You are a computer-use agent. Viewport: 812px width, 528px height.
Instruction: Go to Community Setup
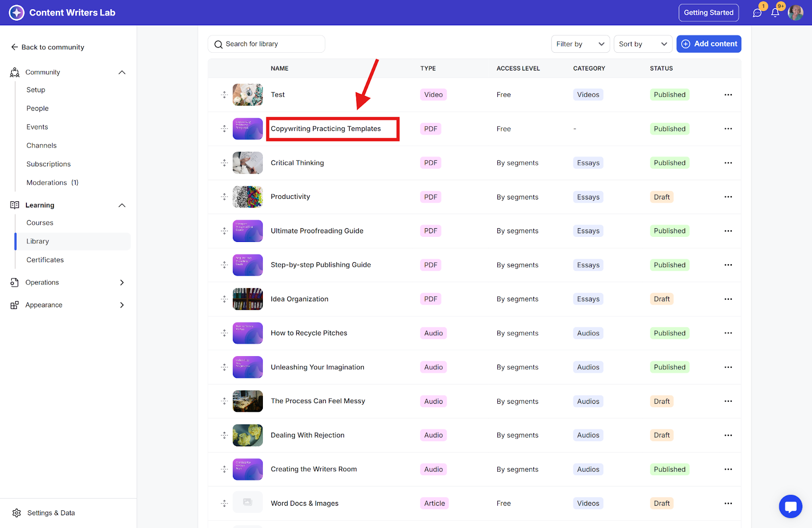[36, 90]
